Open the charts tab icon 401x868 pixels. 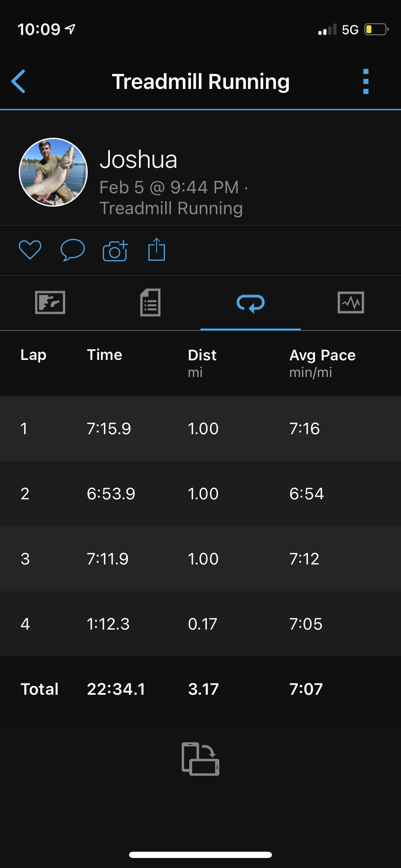click(351, 302)
